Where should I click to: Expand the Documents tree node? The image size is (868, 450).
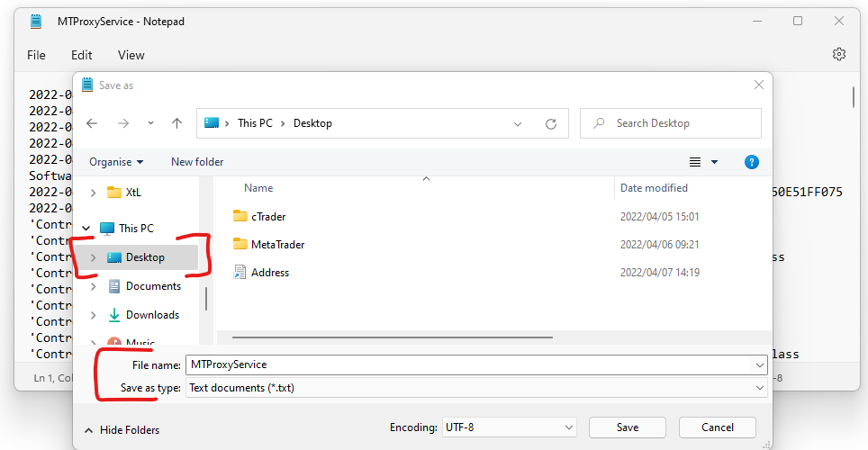[93, 286]
